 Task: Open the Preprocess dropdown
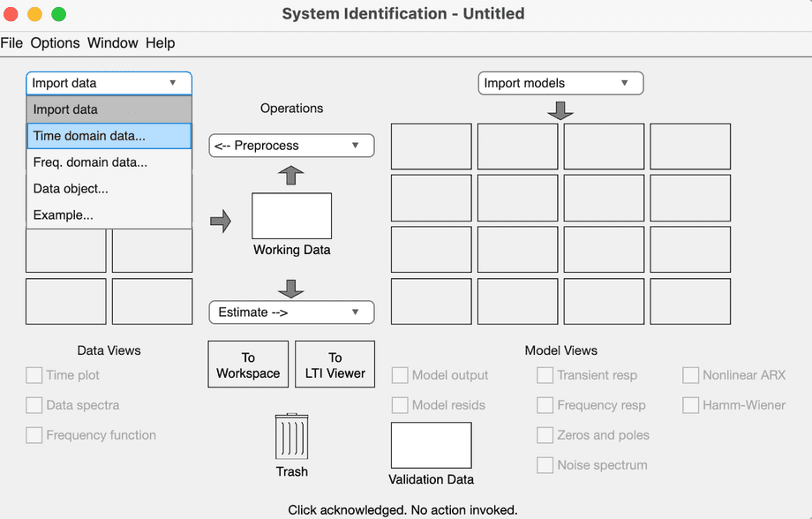(291, 146)
